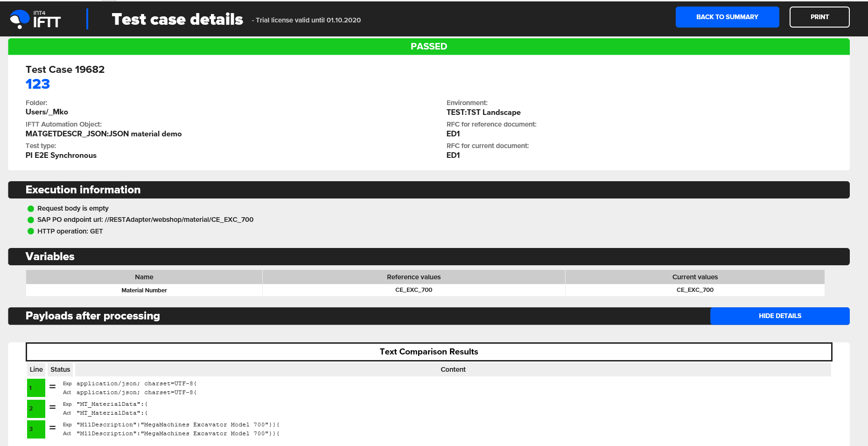
Task: Open test case name link 123
Action: [38, 84]
